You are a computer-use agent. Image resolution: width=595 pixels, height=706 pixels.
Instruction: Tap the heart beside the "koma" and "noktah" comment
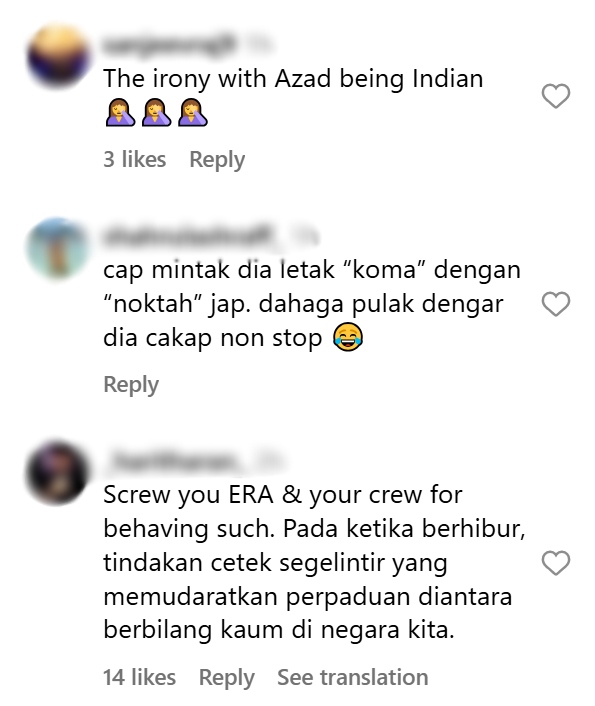click(555, 304)
